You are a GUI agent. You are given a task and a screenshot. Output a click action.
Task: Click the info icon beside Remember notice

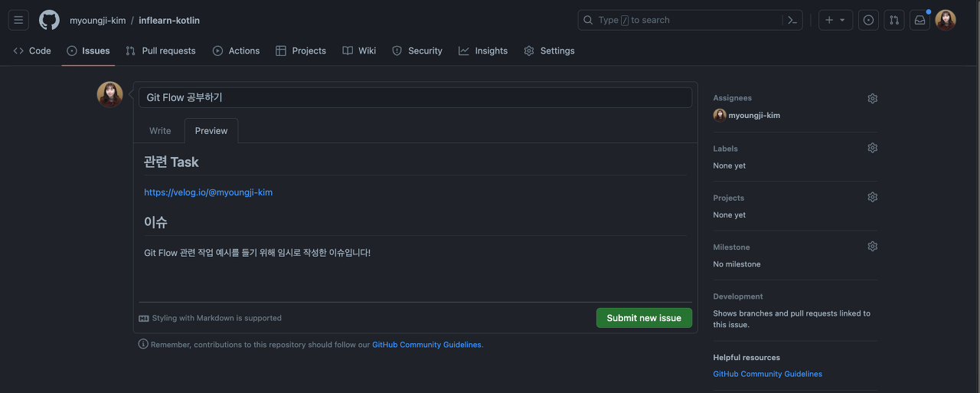(143, 344)
